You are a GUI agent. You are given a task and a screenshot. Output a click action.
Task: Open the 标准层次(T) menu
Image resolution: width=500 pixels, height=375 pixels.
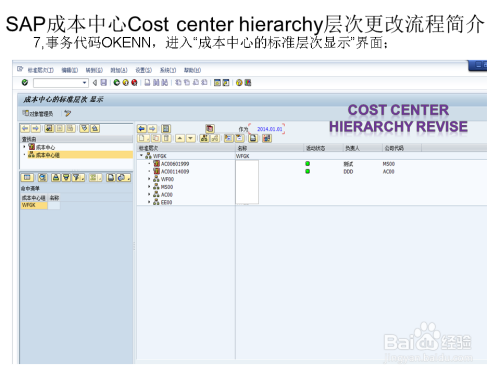(x=41, y=70)
